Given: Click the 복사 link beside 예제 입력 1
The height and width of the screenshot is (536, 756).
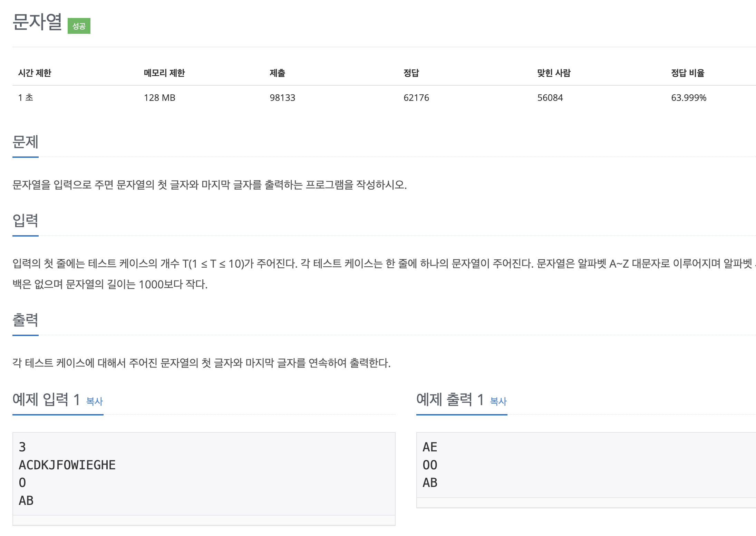Looking at the screenshot, I should point(94,401).
